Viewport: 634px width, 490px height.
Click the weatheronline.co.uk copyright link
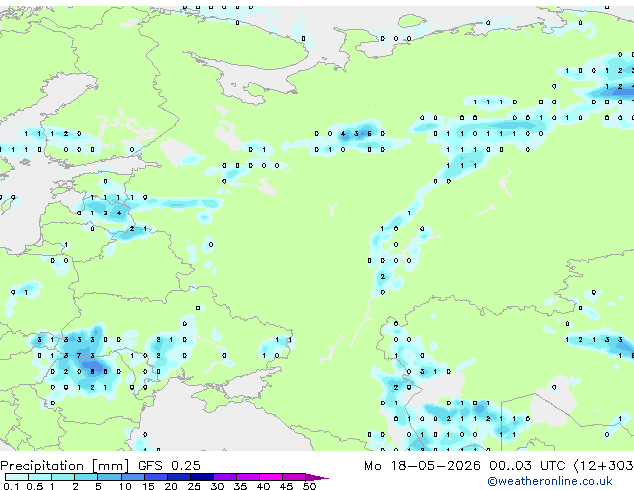click(x=550, y=481)
